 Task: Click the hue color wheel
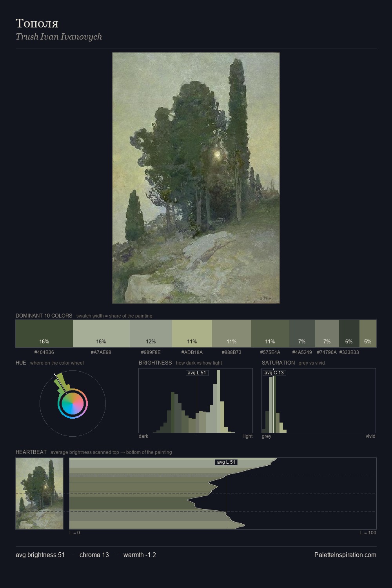coord(73,403)
